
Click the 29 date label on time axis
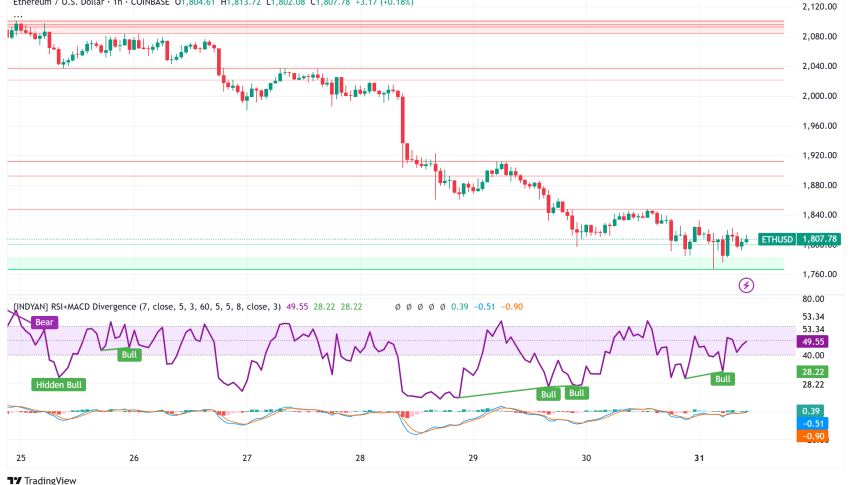pyautogui.click(x=473, y=458)
